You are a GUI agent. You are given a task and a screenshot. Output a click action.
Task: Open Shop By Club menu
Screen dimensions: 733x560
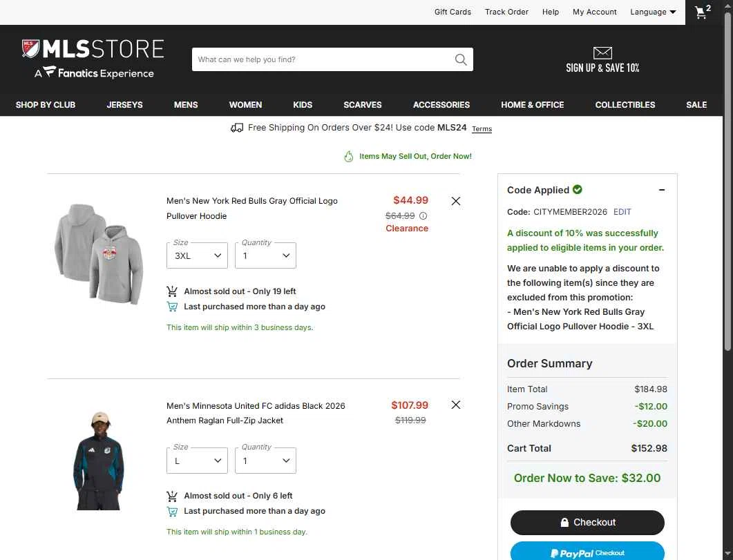click(46, 105)
